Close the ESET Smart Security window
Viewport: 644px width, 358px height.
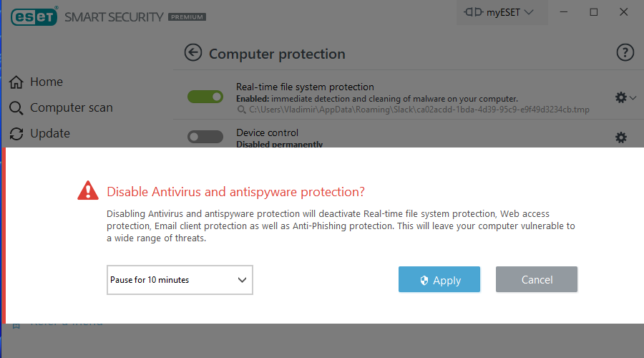pos(624,12)
